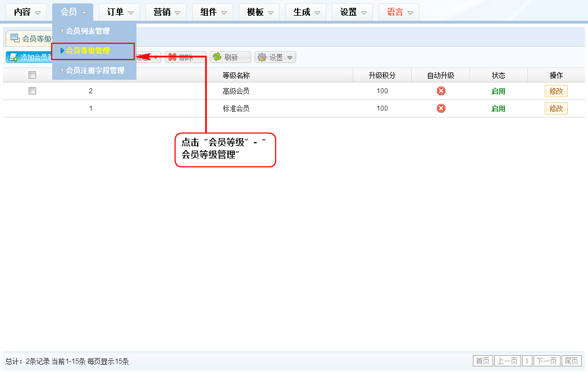Click 修改 button for 高级会员
Screen dimensions: 588x372
pos(556,91)
